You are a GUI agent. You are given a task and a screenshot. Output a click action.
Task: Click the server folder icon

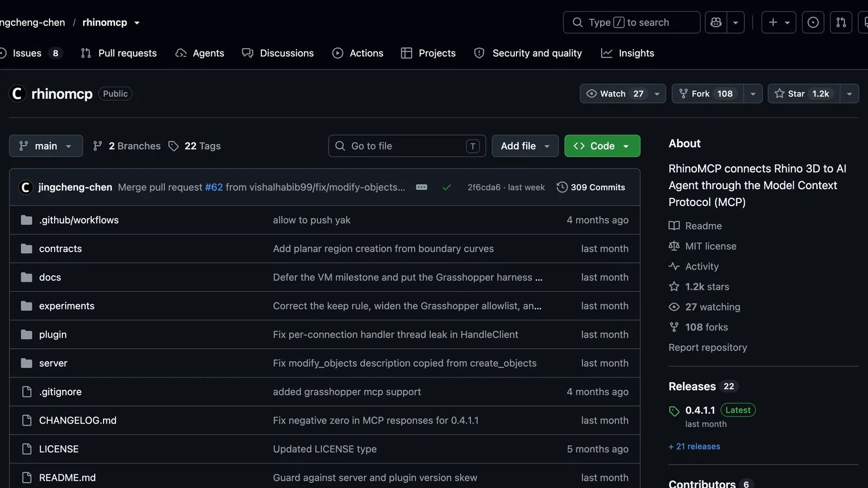27,363
